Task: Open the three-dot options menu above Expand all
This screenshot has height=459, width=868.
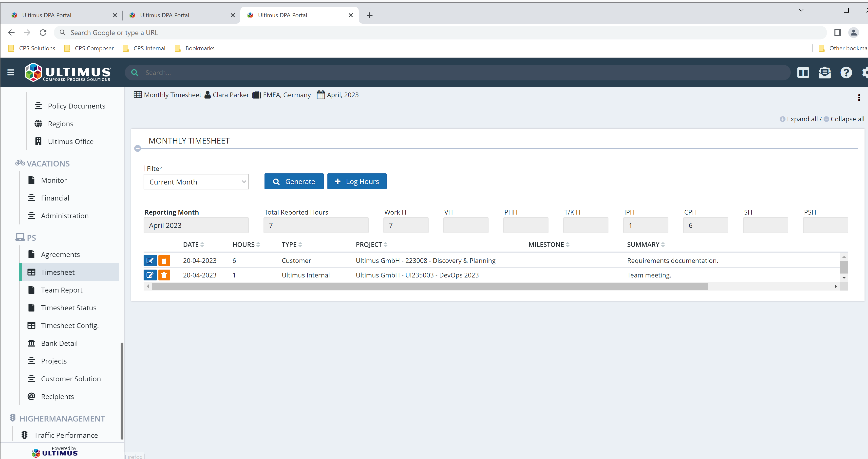Action: tap(859, 98)
